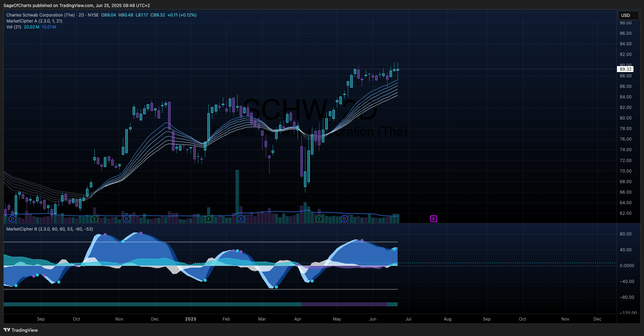The image size is (644, 336).
Task: Click the TradingView logo at the bottom
Action: coord(21,330)
